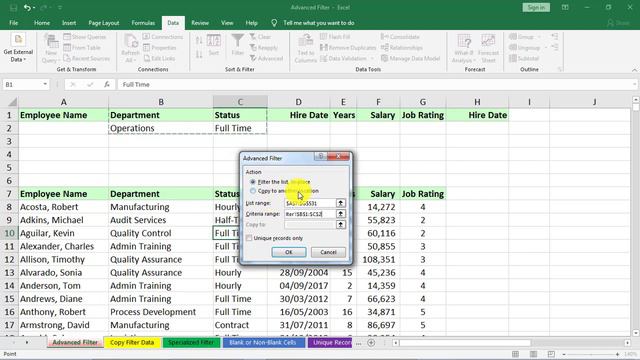Collapse the ribbon with the chevron
This screenshot has height=360, width=640.
tap(634, 70)
